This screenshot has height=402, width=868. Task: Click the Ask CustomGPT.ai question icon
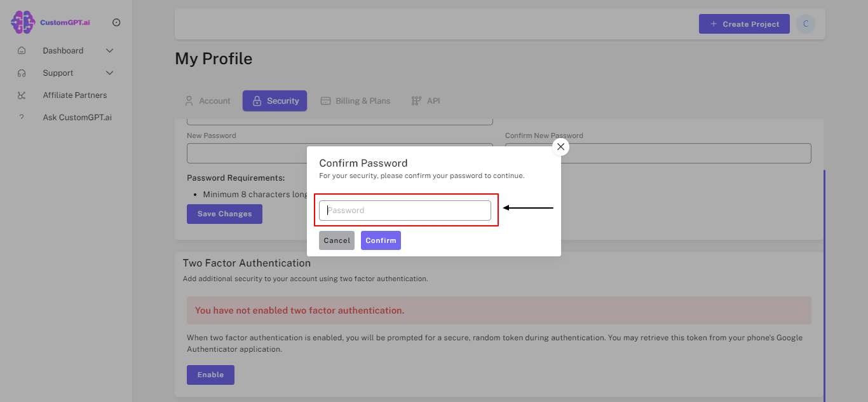(22, 117)
